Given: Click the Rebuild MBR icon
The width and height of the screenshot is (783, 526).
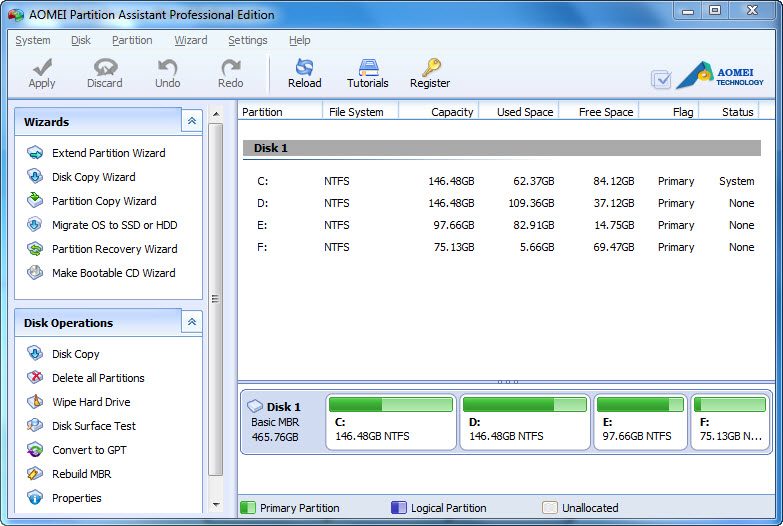Looking at the screenshot, I should coord(35,473).
